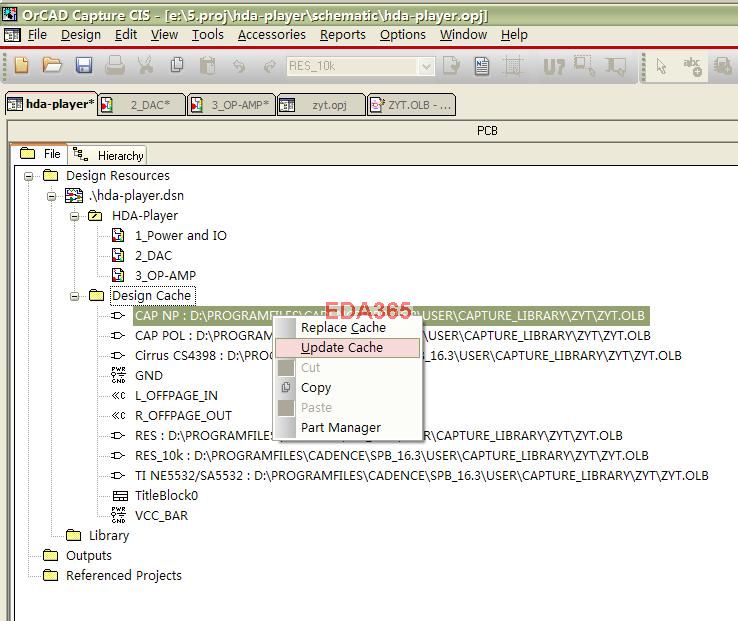This screenshot has width=738, height=621.
Task: Click the netlist document toolbar icon
Action: click(x=482, y=66)
